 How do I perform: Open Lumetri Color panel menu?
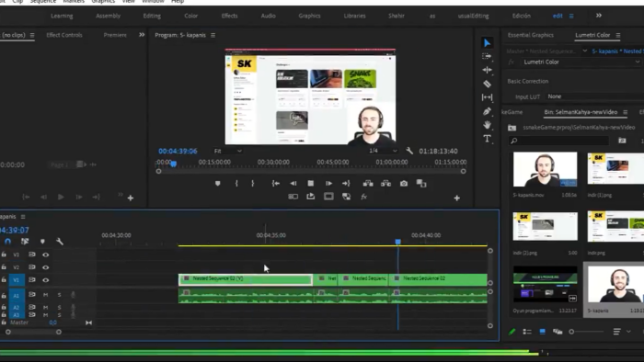617,35
